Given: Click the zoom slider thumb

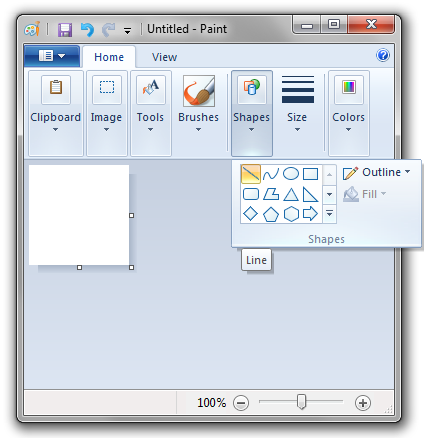Looking at the screenshot, I should pyautogui.click(x=301, y=402).
